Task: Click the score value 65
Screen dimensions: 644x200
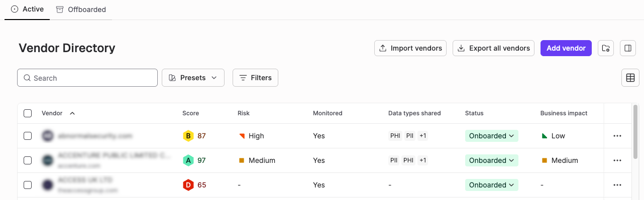Action: tap(201, 185)
